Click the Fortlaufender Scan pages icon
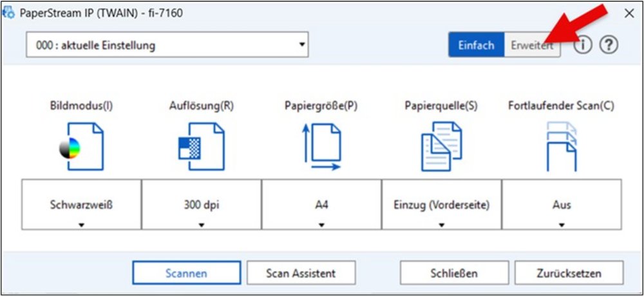 (x=562, y=146)
